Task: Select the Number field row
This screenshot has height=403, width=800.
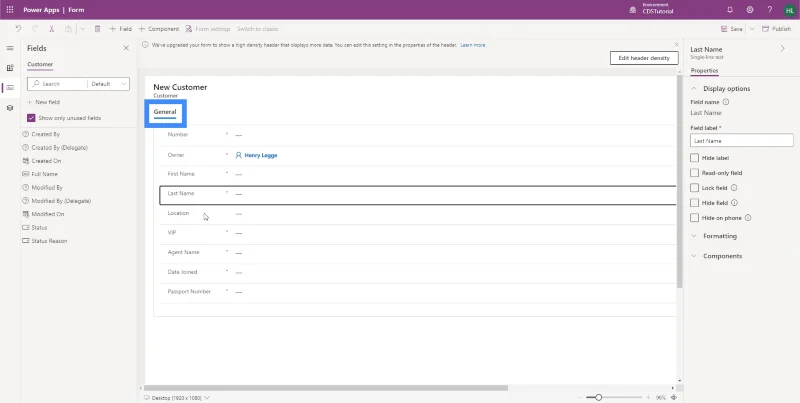Action: pos(418,135)
